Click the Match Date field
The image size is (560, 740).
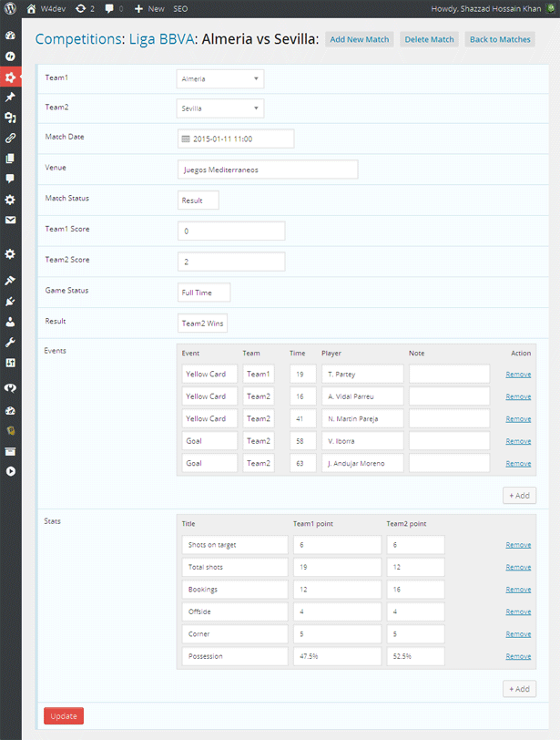(x=236, y=139)
